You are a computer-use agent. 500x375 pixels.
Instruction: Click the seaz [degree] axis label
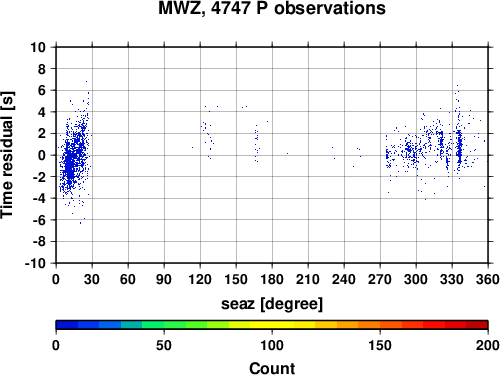pyautogui.click(x=272, y=304)
